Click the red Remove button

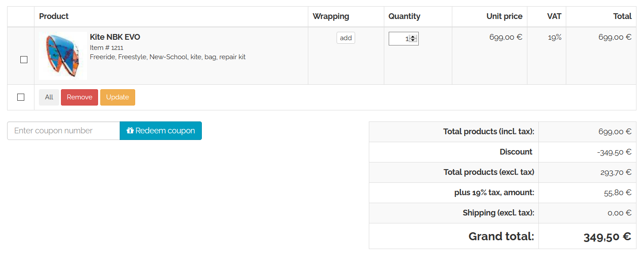80,97
